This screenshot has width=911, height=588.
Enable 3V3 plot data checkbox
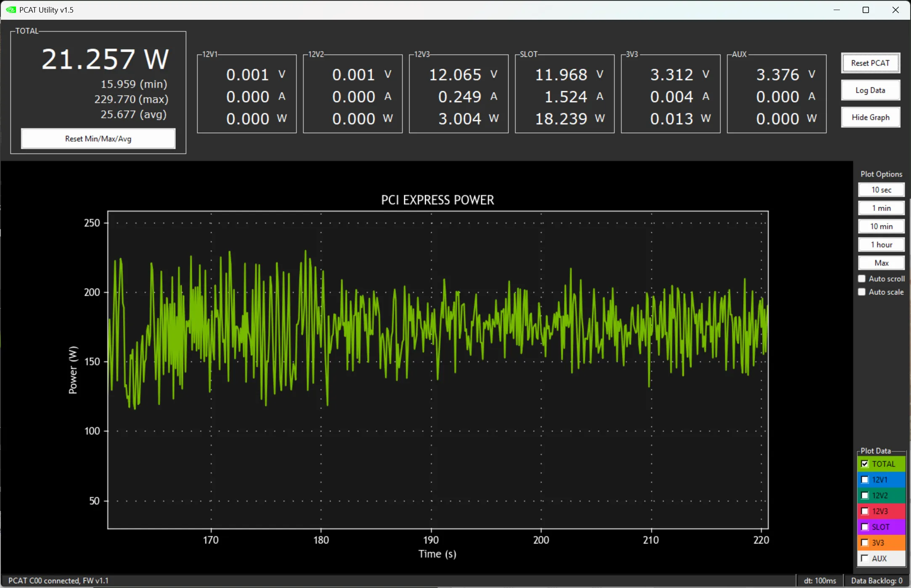tap(865, 543)
